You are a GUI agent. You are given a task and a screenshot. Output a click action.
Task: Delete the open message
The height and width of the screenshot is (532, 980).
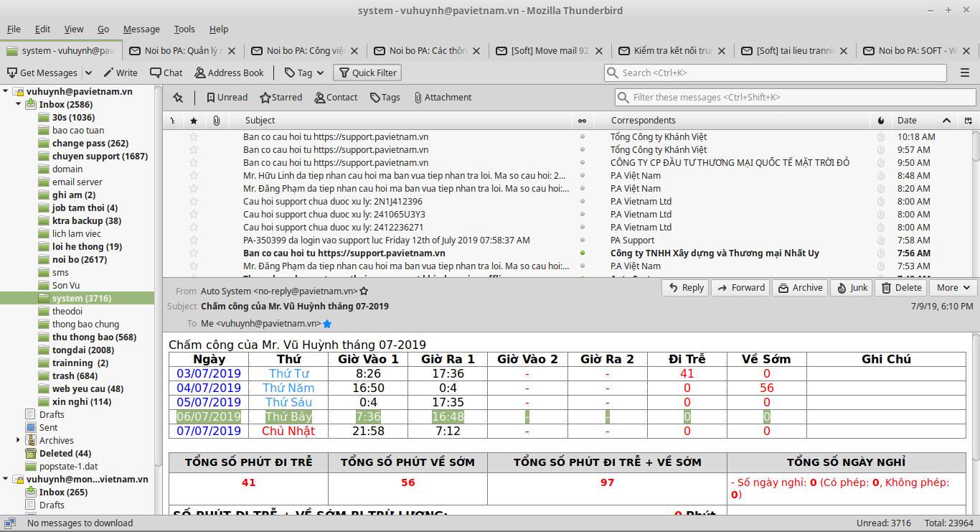900,288
